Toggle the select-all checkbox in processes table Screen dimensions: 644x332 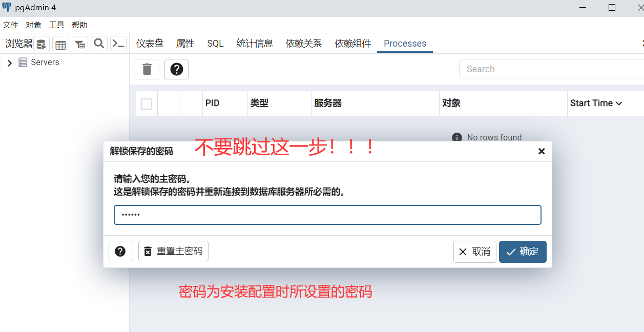click(147, 104)
